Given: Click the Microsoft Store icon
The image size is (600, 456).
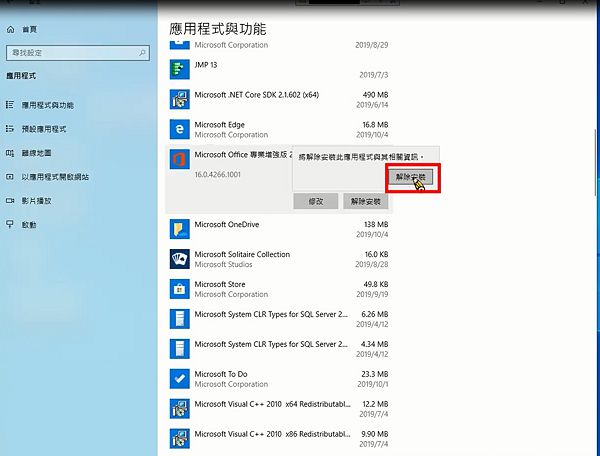Looking at the screenshot, I should coord(179,289).
